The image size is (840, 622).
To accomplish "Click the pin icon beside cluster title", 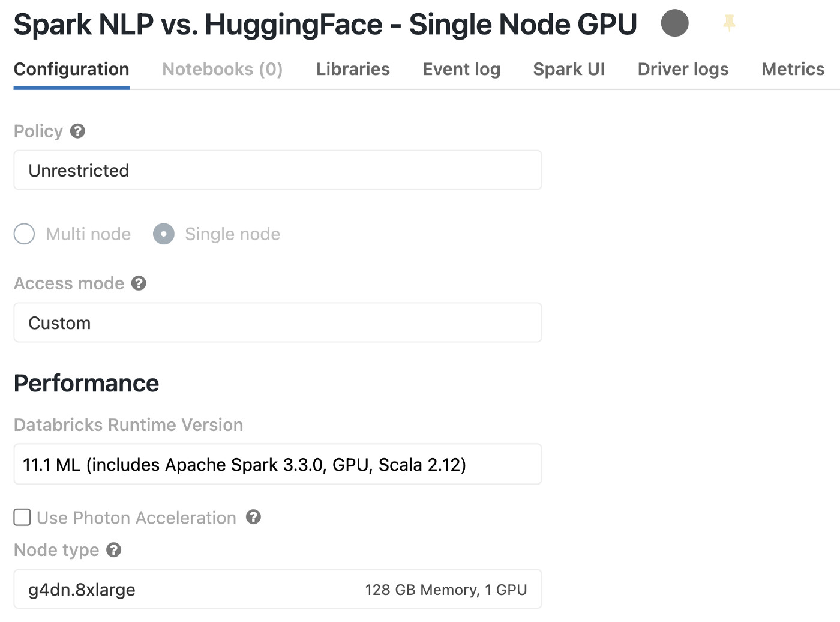I will [729, 23].
